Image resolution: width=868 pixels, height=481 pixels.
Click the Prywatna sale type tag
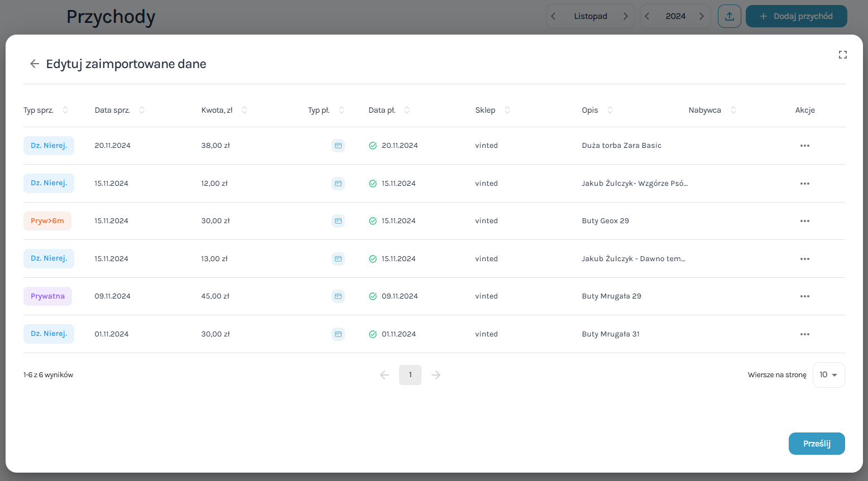coord(47,296)
